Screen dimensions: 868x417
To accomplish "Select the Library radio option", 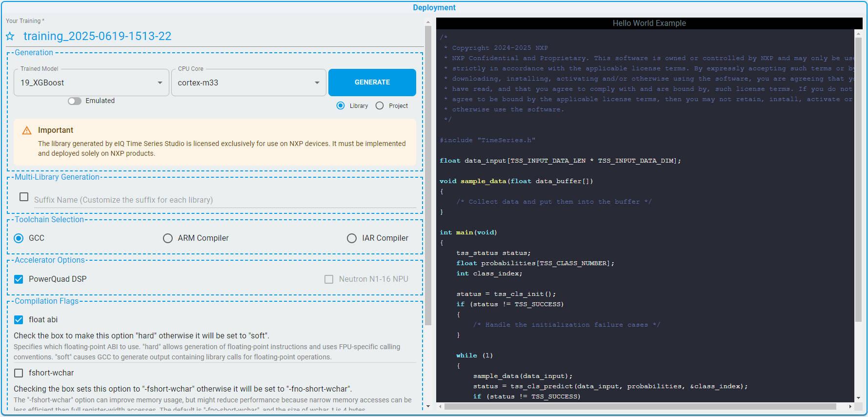I will (x=341, y=106).
